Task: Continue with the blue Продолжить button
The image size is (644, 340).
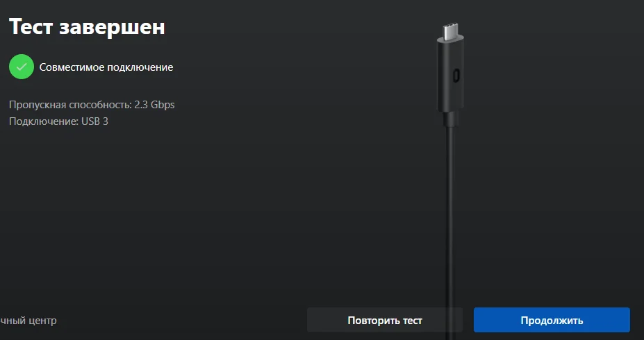Action: coord(552,320)
